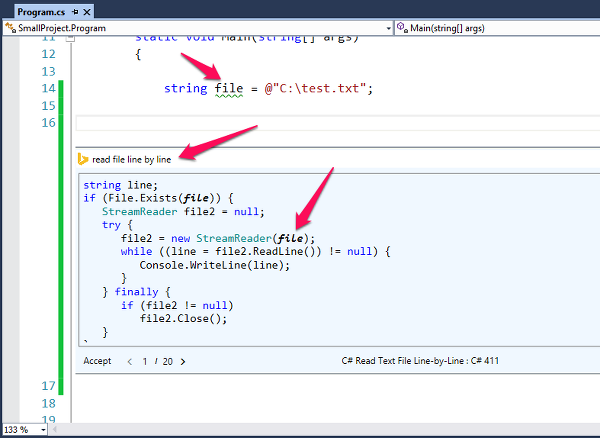Click the SmallProject.Program class icon

click(9, 28)
